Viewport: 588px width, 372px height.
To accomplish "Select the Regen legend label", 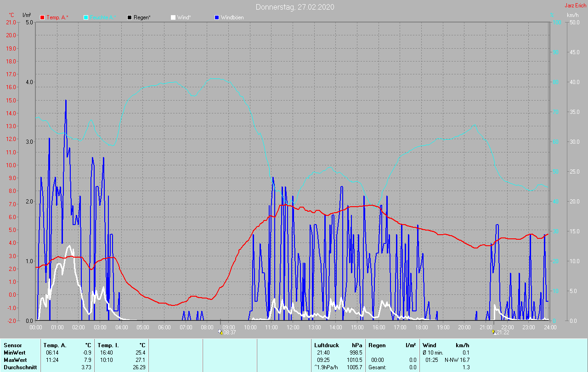I will 142,17.
